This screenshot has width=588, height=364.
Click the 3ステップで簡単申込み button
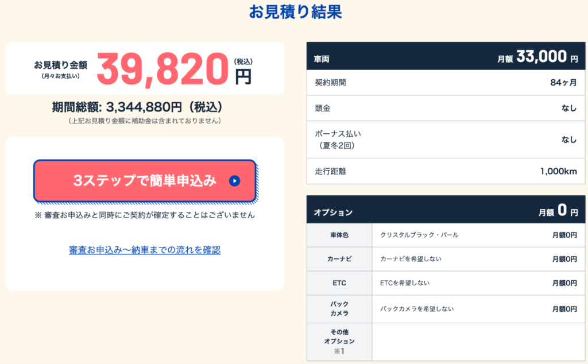[x=144, y=181]
